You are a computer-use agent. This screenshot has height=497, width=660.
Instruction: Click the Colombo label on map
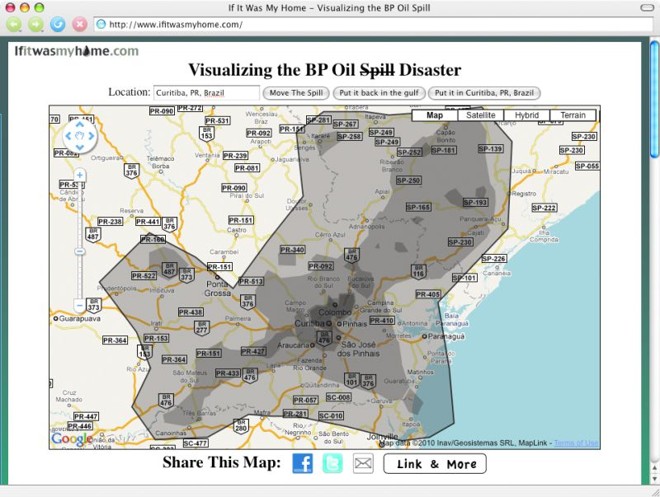(335, 312)
